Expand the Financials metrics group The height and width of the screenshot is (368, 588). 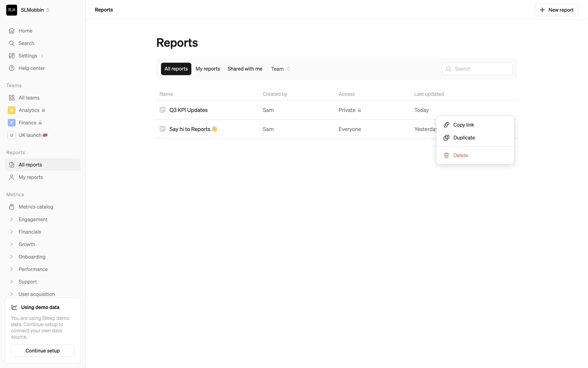pyautogui.click(x=12, y=232)
